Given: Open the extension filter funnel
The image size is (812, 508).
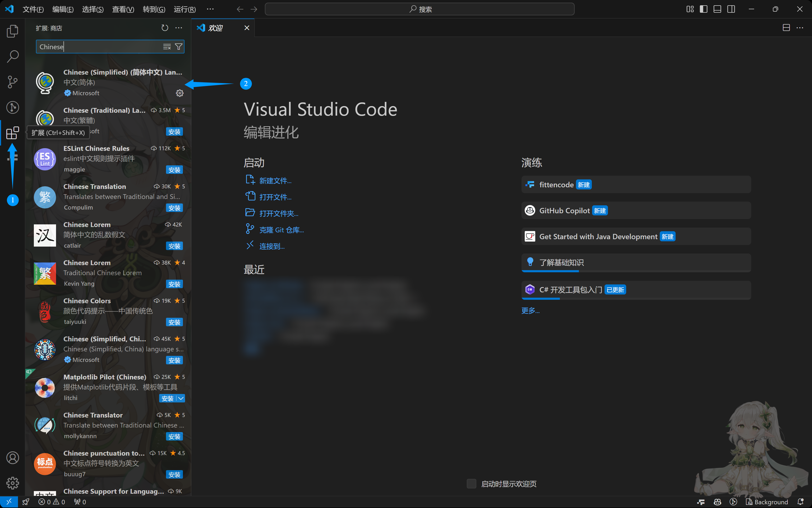Looking at the screenshot, I should pos(179,47).
